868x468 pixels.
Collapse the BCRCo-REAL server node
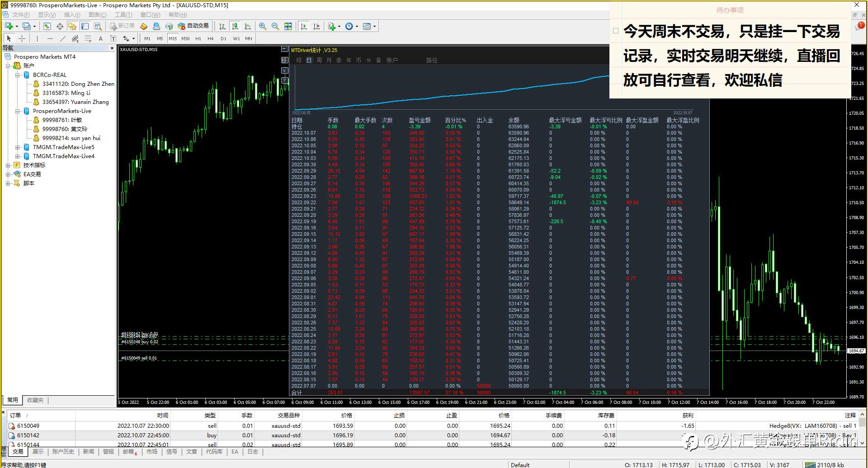[x=17, y=75]
